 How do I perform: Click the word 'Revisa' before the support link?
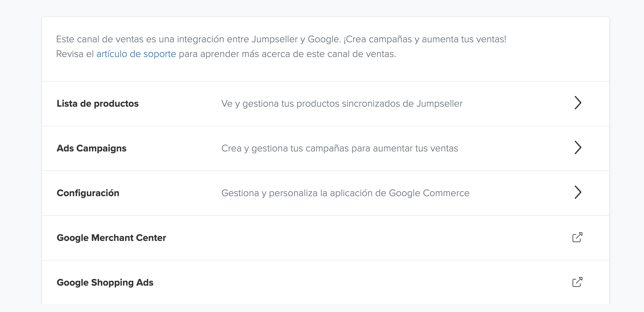[70, 54]
